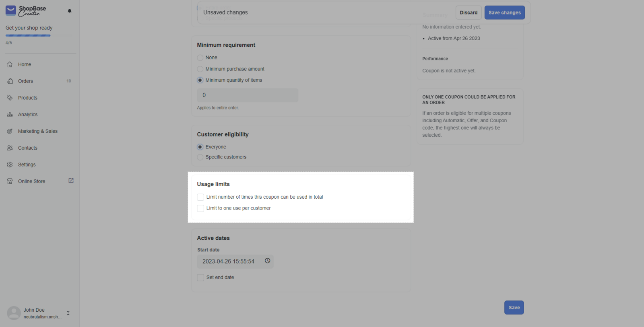Click the Marketing & Sales target icon
Viewport: 644px width, 327px height.
tap(10, 131)
